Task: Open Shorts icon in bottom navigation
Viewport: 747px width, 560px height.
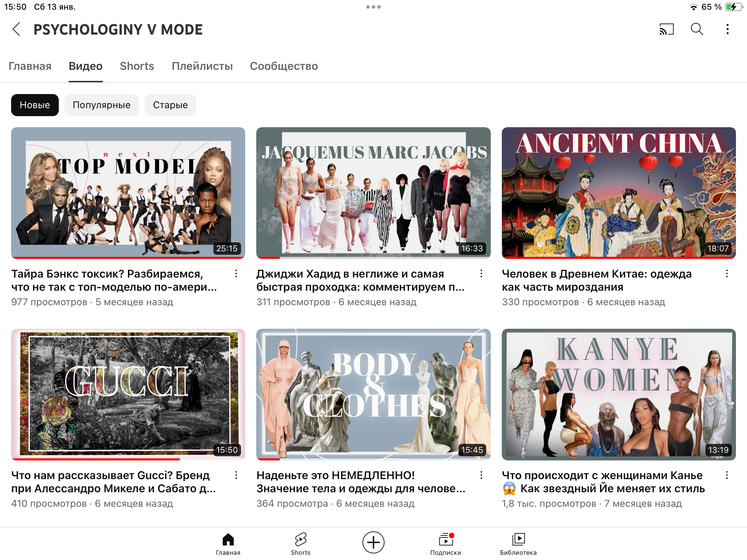Action: pyautogui.click(x=301, y=543)
